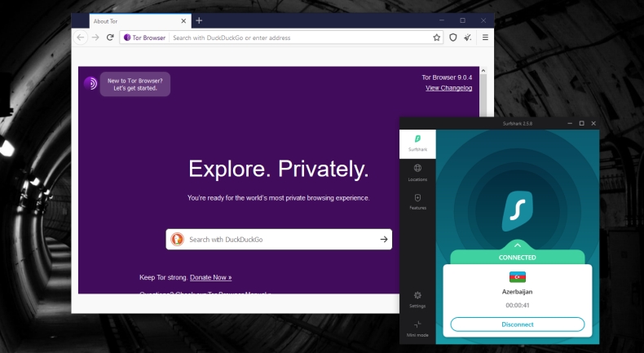This screenshot has height=353, width=644.
Task: Click the Tor onion logo icon
Action: pyautogui.click(x=90, y=83)
